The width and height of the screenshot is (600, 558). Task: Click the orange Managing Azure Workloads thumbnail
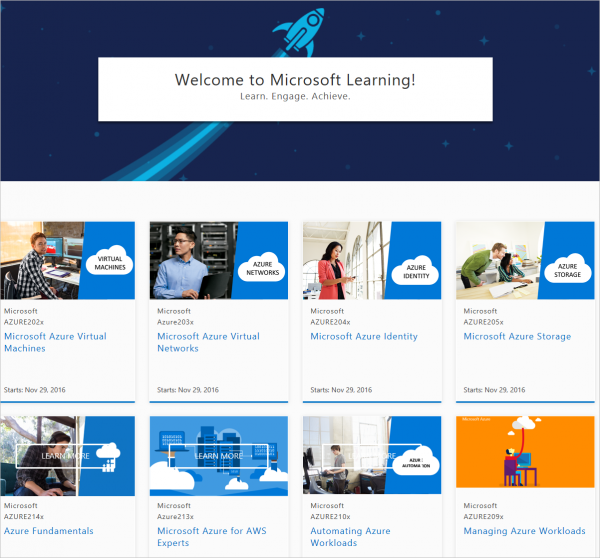point(525,452)
